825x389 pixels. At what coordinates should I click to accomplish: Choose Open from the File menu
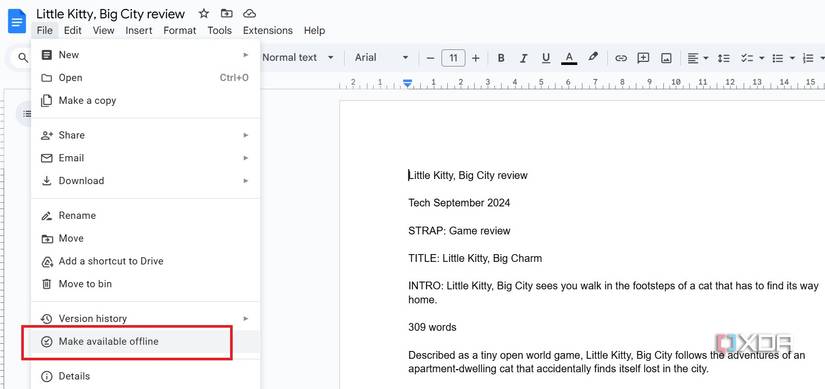pos(145,78)
